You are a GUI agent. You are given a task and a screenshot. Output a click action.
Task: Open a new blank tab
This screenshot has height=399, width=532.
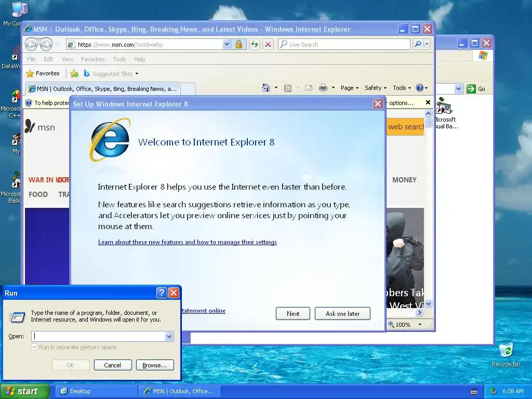tap(188, 89)
